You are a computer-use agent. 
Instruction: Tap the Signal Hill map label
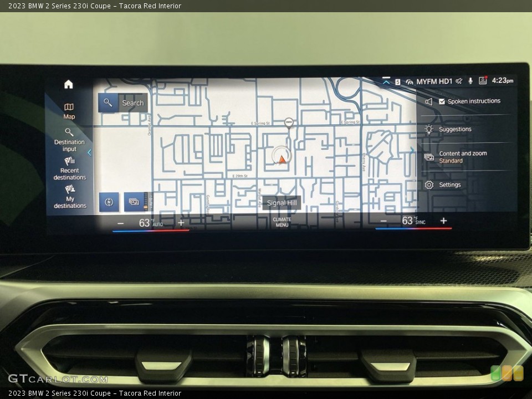(282, 203)
